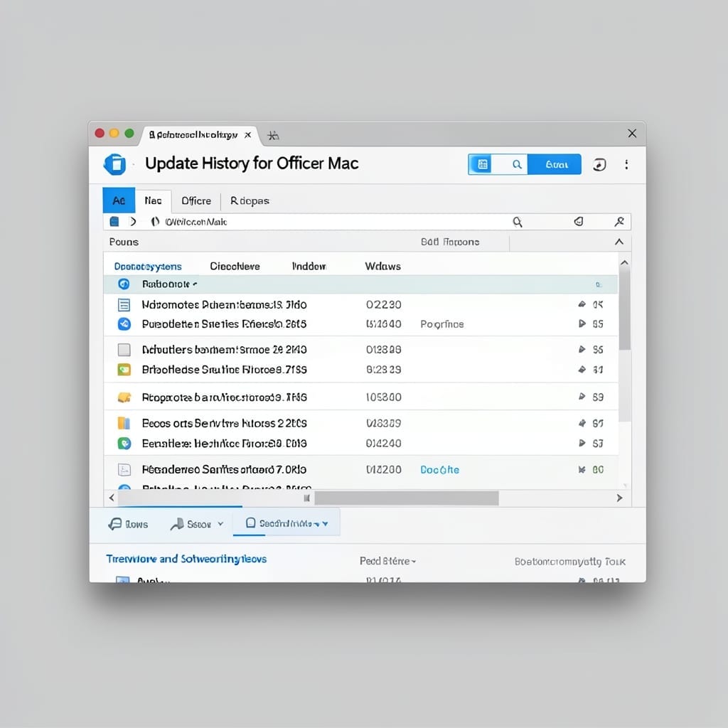
Task: Click yellow folder icon of 'Rtoparotee' row
Action: [x=124, y=397]
